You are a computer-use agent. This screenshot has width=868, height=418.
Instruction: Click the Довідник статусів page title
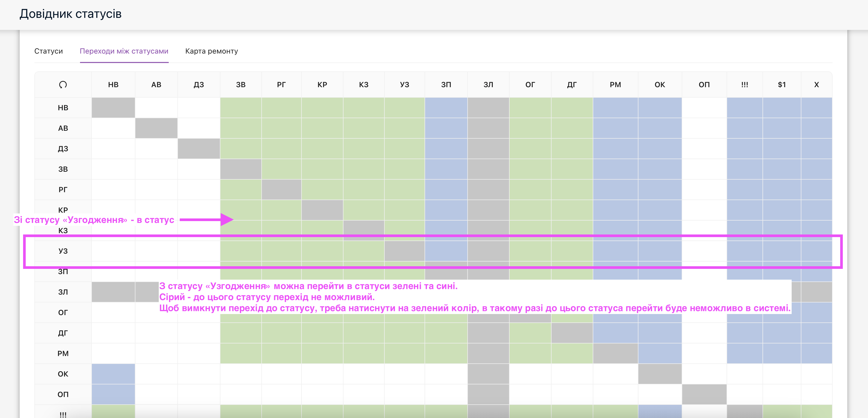pos(70,14)
